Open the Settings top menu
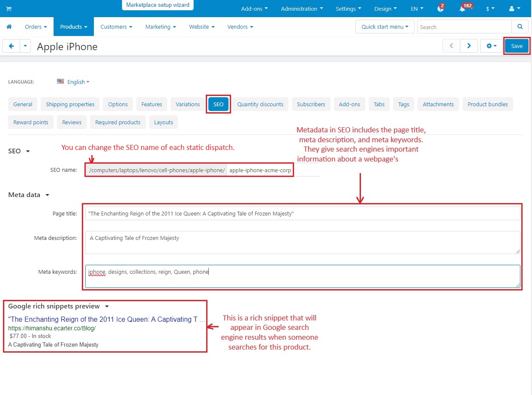Screen dimensions: 532x395 (x=349, y=9)
